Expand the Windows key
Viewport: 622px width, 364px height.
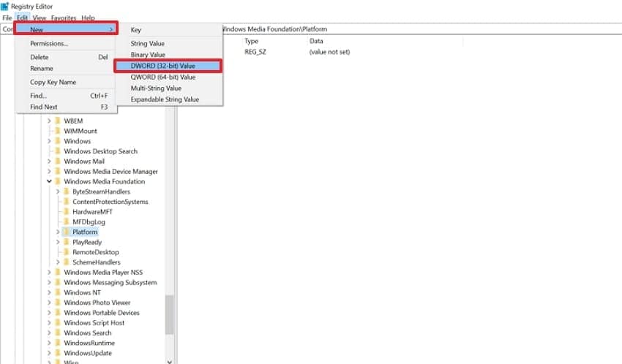49,141
